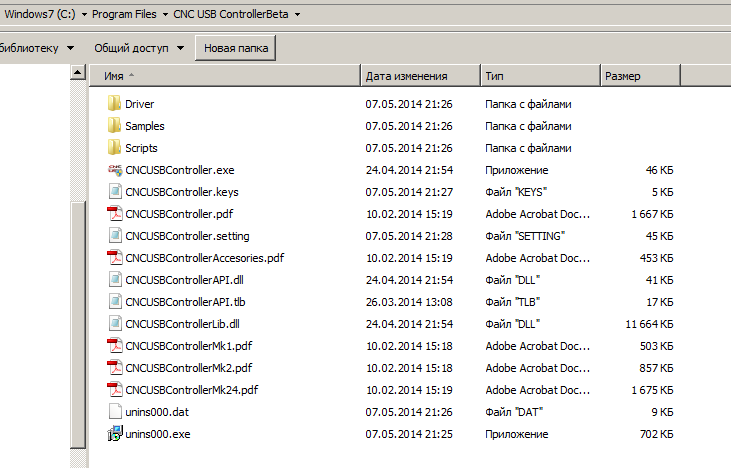
Task: Click the Driver folder icon
Action: pos(115,104)
